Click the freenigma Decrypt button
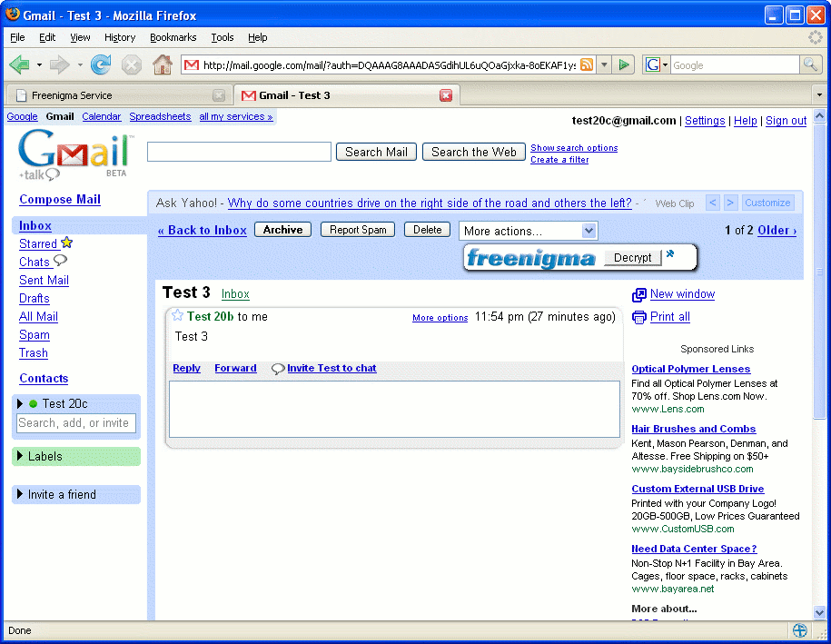831x644 pixels. (x=632, y=258)
